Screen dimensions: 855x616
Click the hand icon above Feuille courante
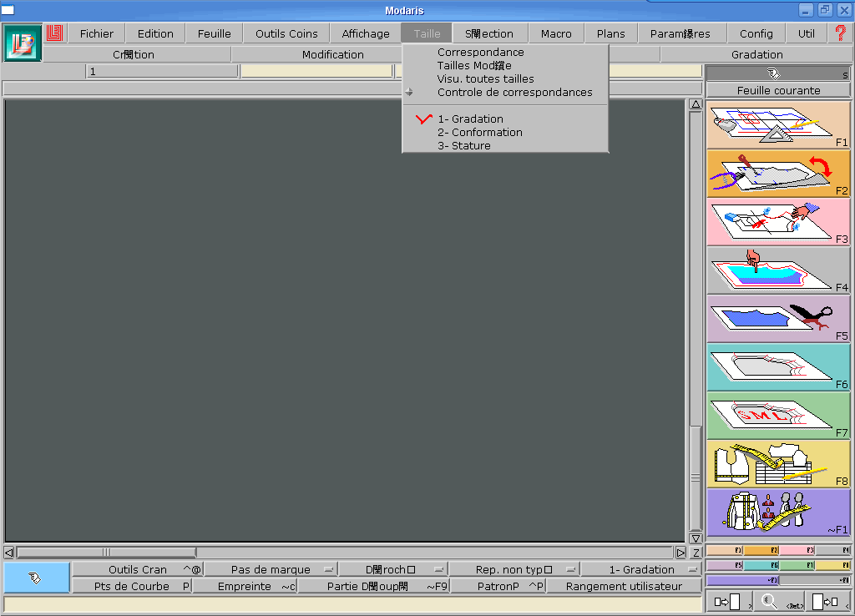774,73
